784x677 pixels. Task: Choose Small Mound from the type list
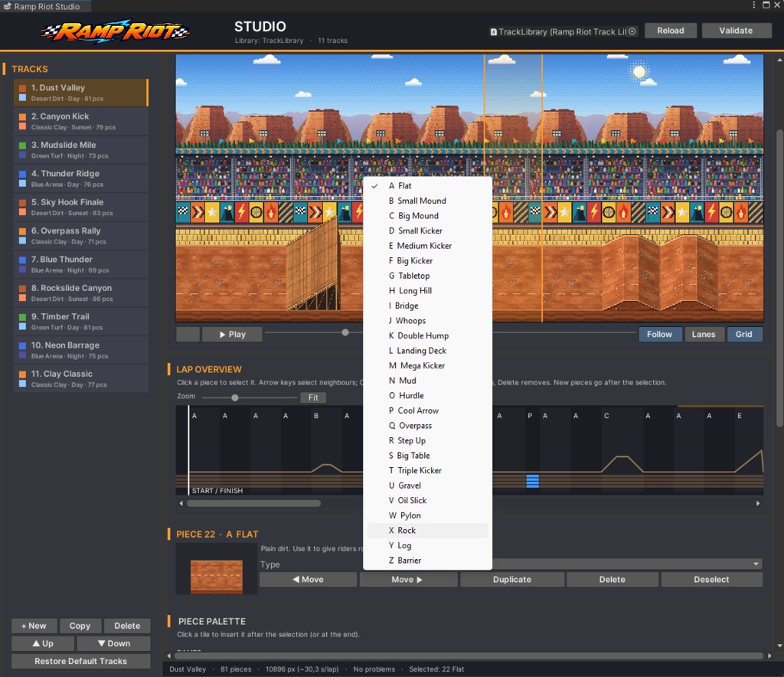[x=427, y=201]
